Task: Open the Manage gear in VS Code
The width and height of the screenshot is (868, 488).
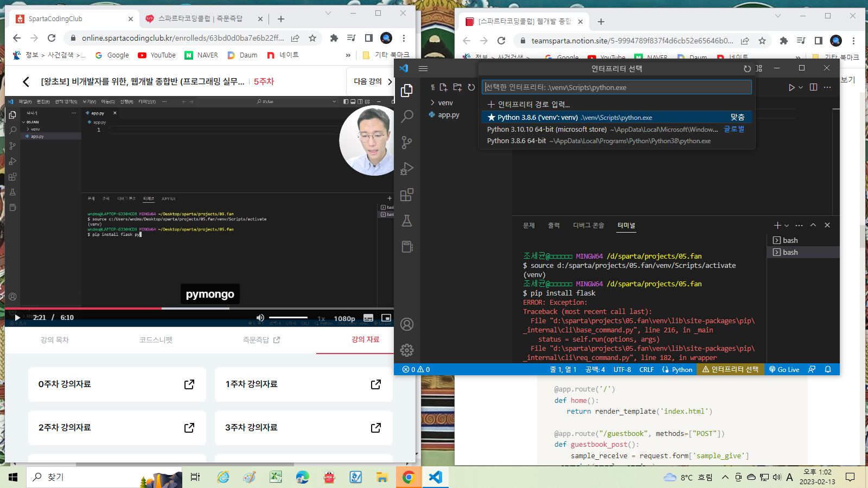Action: point(407,350)
